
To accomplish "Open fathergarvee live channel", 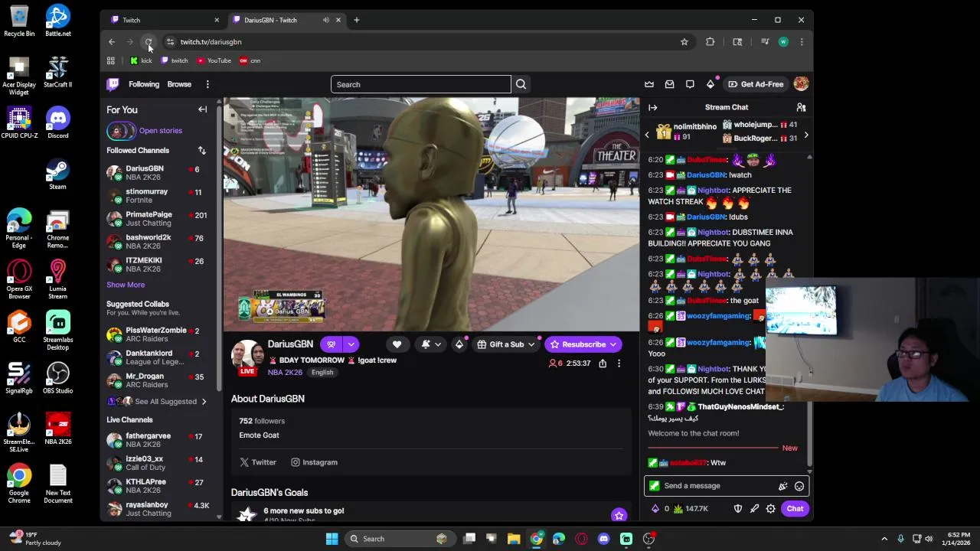I will click(x=157, y=440).
